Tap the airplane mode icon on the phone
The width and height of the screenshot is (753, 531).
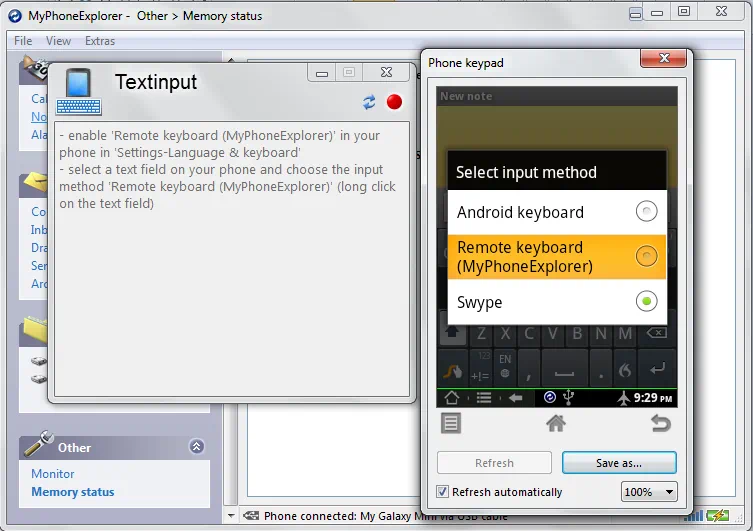(623, 398)
